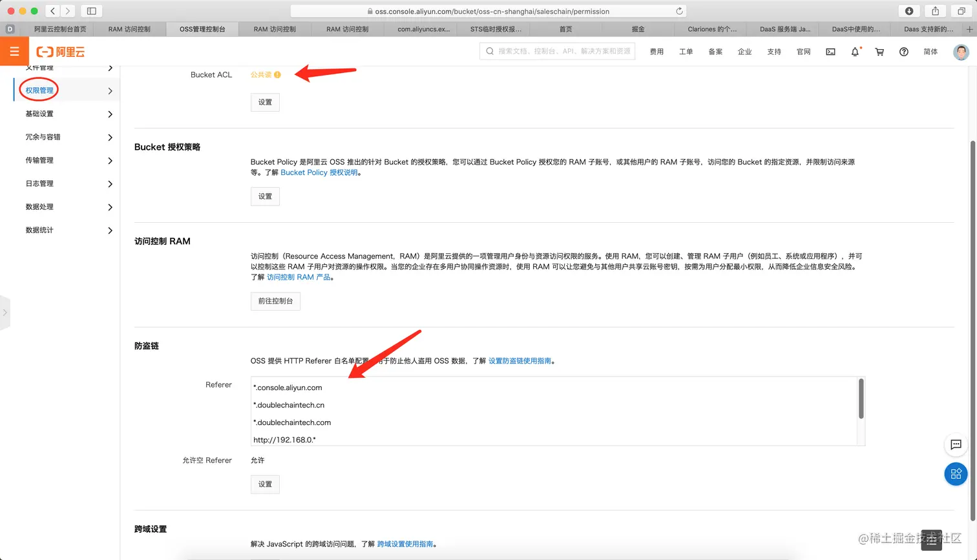Switch to Clariones 的个... tab
Viewport: 977px width, 560px height.
coord(711,29)
